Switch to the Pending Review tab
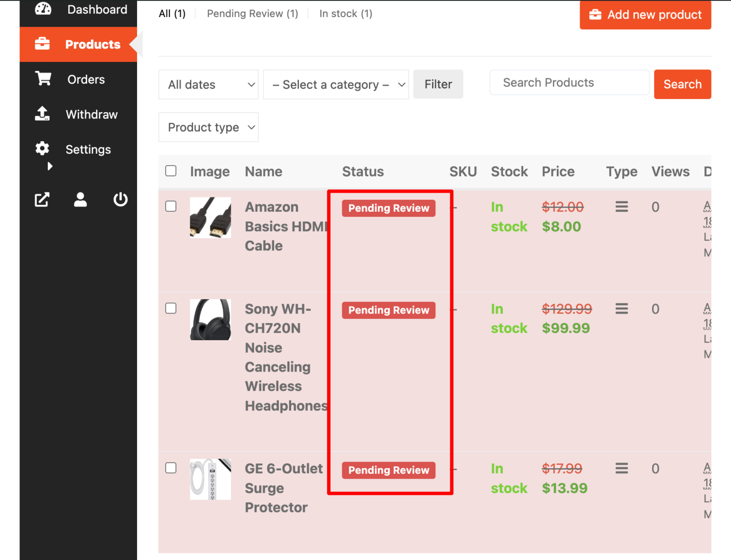This screenshot has width=731, height=560. [x=252, y=13]
